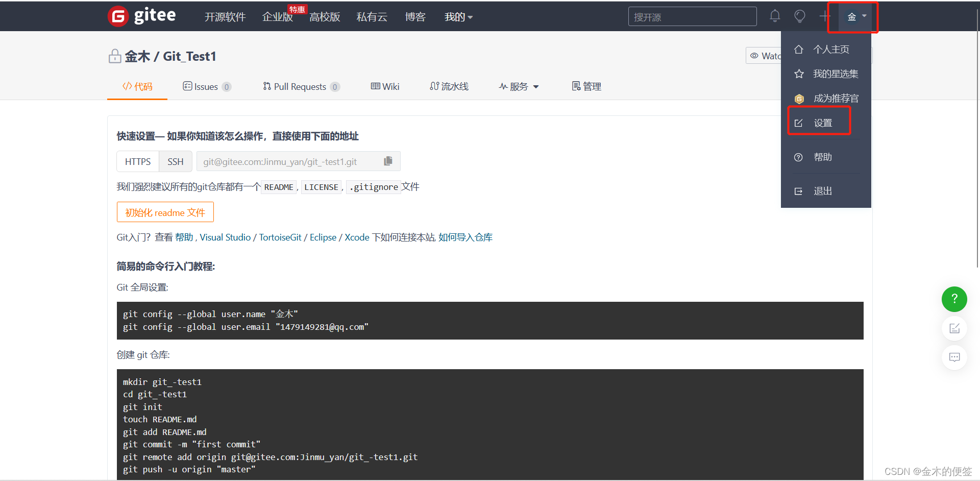Screen dimensions: 980x481
Task: Click the 初始化 readme 文件 button
Action: point(165,212)
